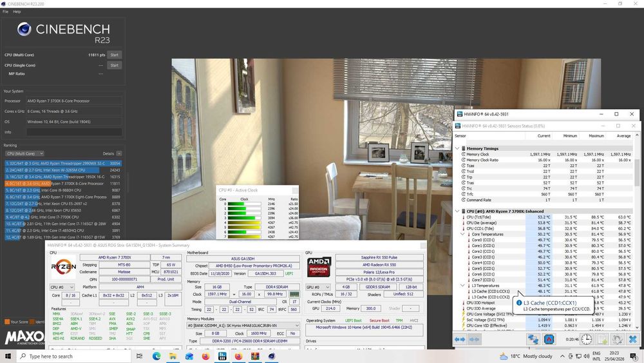Open HWiNFO network remote monitoring icon

click(x=533, y=339)
